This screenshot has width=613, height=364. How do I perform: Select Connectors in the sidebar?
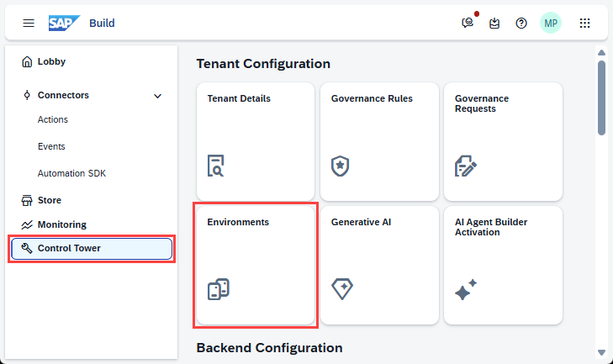point(63,95)
